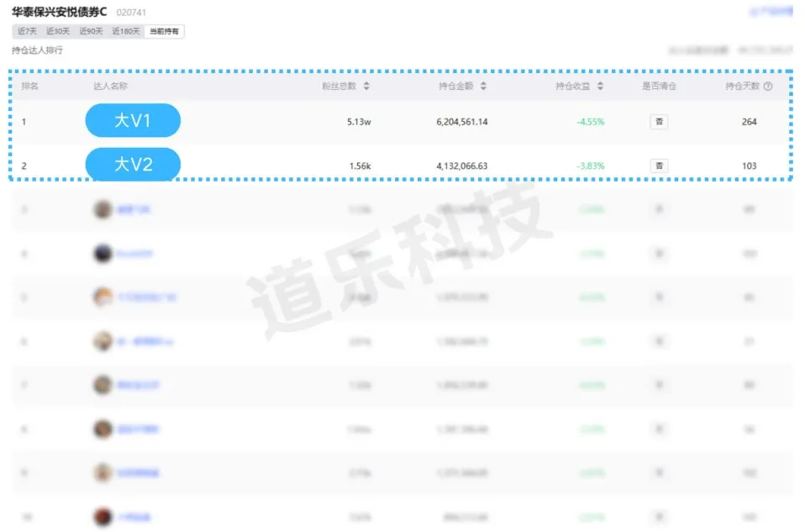The height and width of the screenshot is (532, 805).
Task: Switch to the 近7天 tab
Action: [28, 32]
